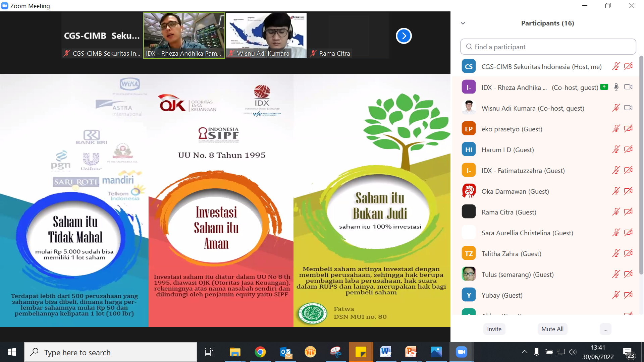Click the Invite button
The height and width of the screenshot is (362, 644).
494,329
